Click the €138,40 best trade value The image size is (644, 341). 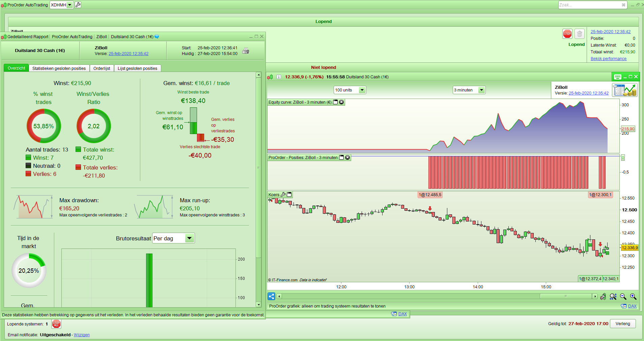coord(193,101)
